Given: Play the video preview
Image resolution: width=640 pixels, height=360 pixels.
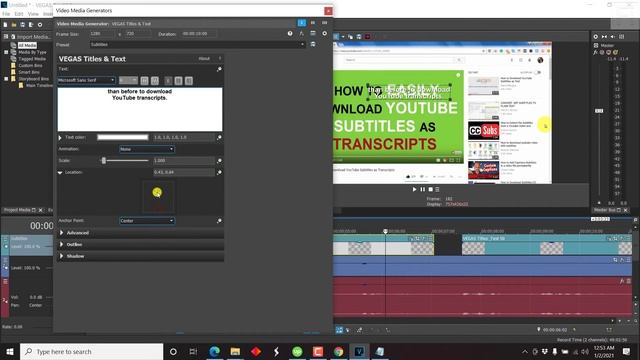Looking at the screenshot, I should (x=415, y=189).
